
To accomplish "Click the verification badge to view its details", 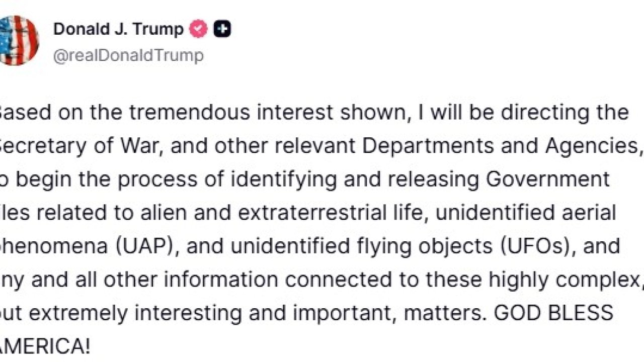I will coord(198,29).
